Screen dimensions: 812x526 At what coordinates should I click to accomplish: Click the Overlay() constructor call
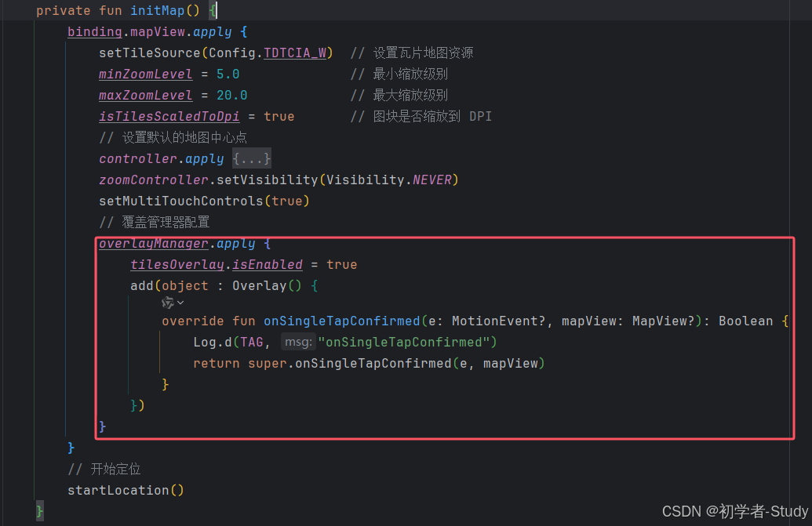click(267, 285)
